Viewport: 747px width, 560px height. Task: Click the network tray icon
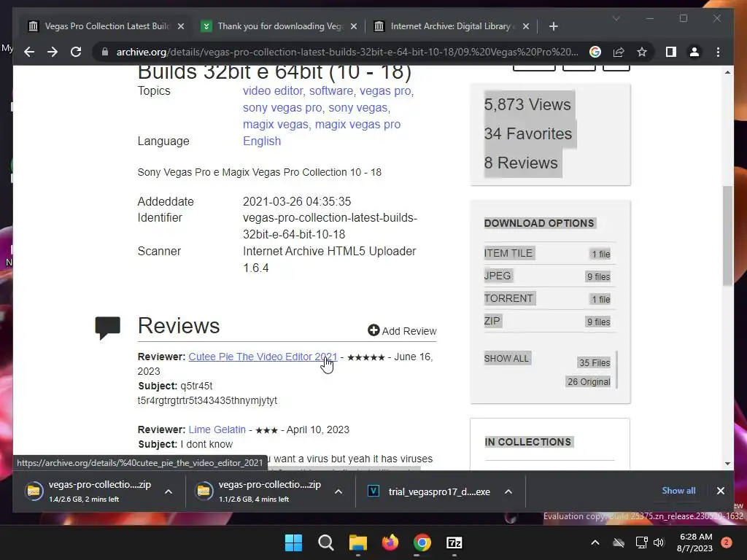(641, 542)
